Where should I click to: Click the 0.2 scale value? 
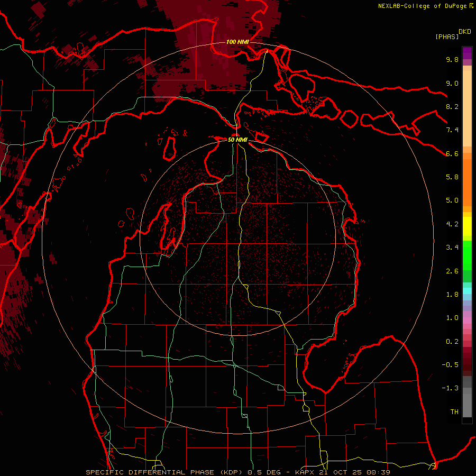[x=452, y=342]
